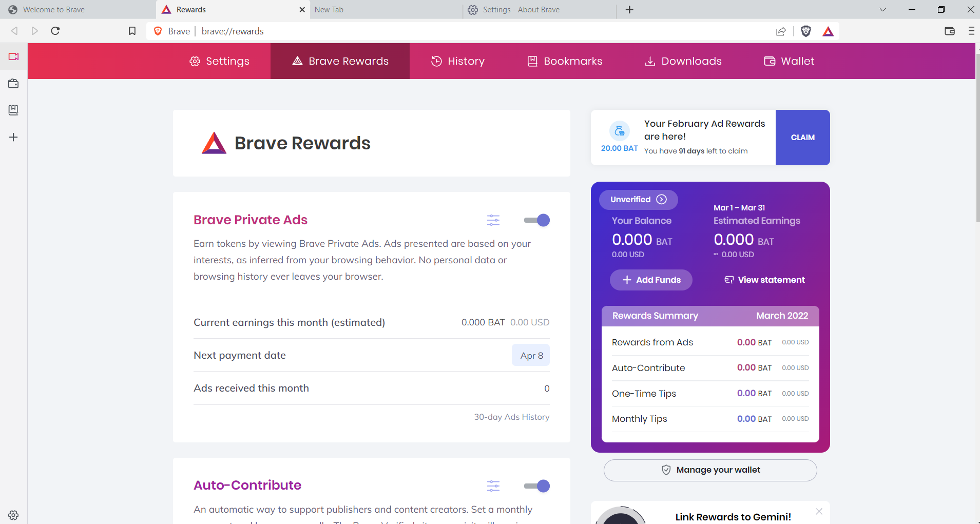
Task: Click the plus icon in the sidebar
Action: pyautogui.click(x=13, y=137)
